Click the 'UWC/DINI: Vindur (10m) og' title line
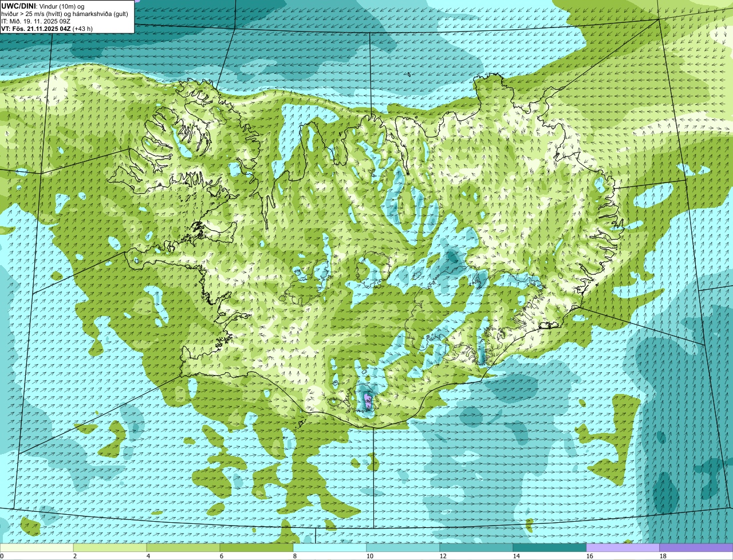Screen dimensions: 733x560 click(x=42, y=6)
